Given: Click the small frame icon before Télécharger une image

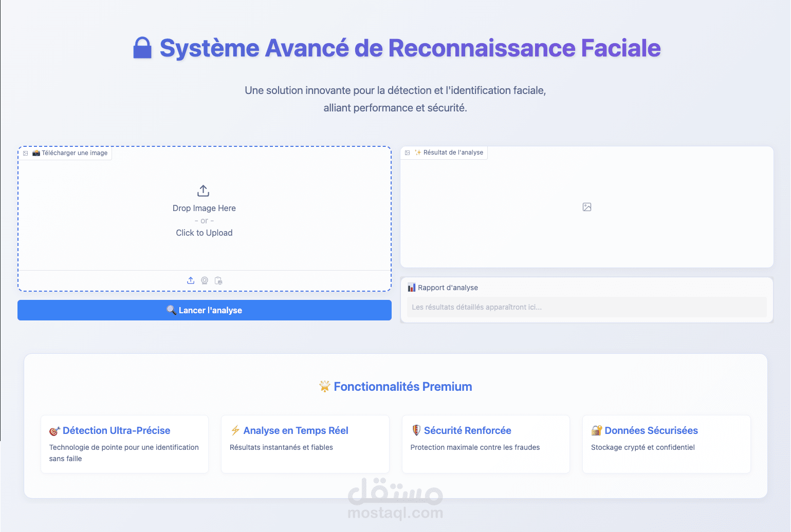Looking at the screenshot, I should tap(26, 153).
